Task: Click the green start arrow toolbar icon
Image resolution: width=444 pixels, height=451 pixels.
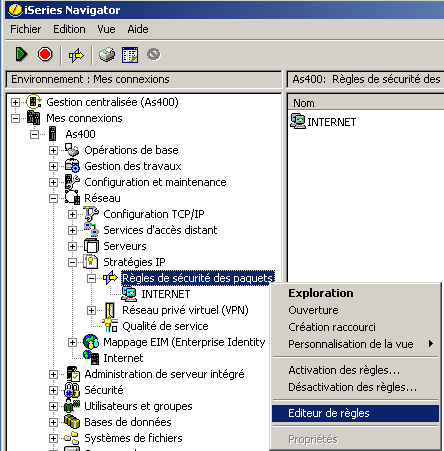Action: pyautogui.click(x=21, y=54)
